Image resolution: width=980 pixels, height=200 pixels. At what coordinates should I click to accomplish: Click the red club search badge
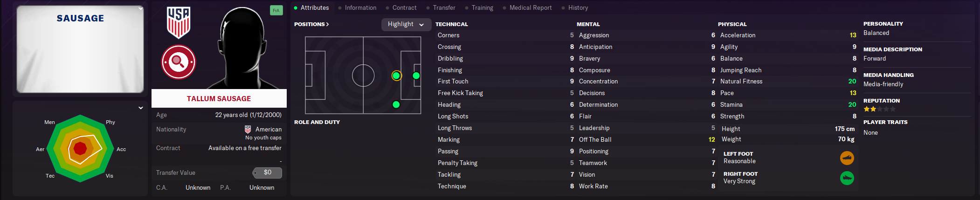pyautogui.click(x=179, y=62)
